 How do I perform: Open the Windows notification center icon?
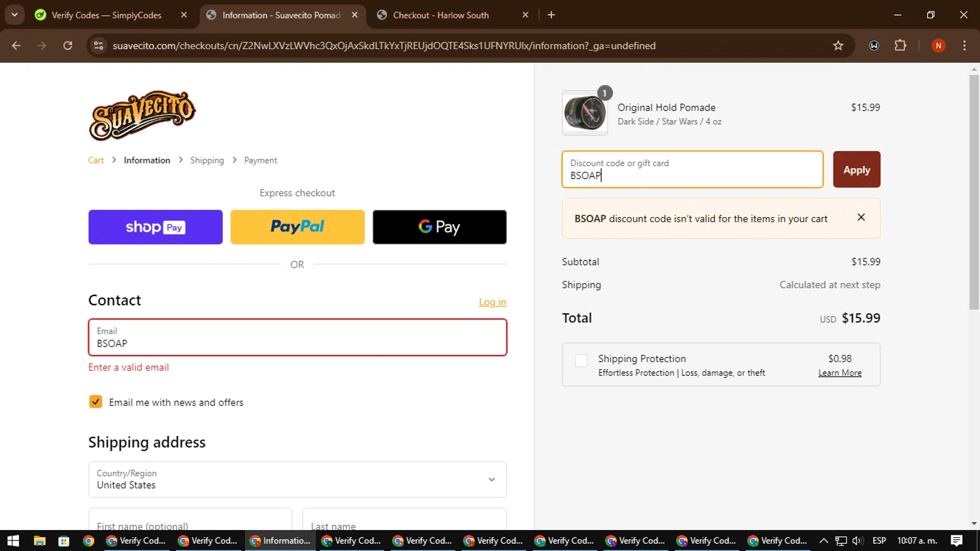pyautogui.click(x=956, y=541)
